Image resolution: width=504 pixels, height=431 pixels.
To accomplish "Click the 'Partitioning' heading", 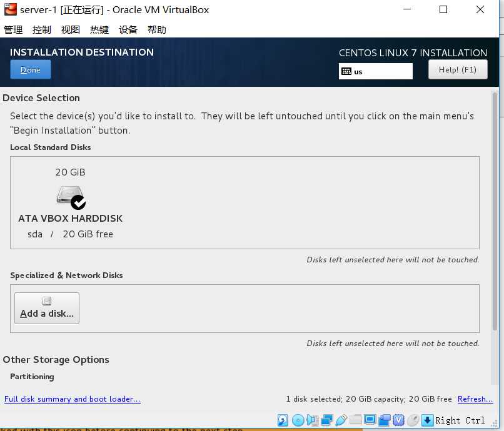I will [32, 377].
